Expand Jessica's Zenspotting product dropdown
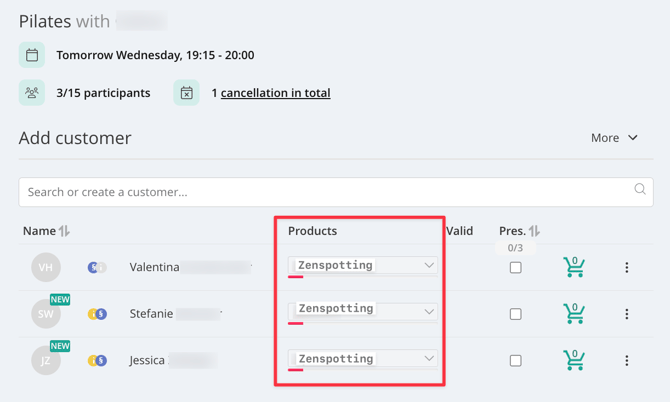The height and width of the screenshot is (402, 670). (363, 358)
